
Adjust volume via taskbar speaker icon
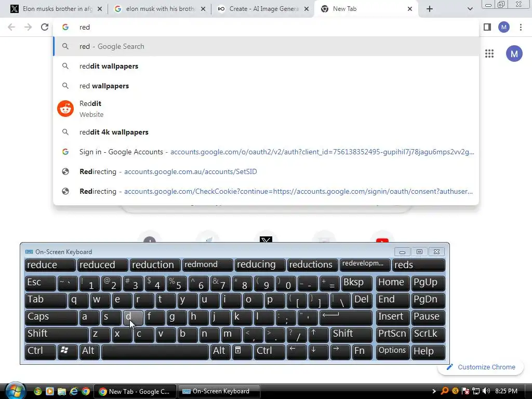[486, 391]
